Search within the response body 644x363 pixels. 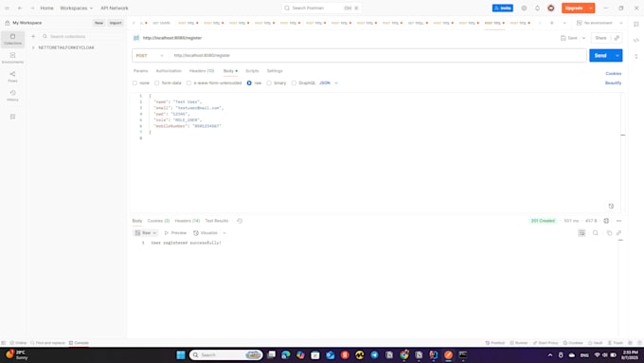pyautogui.click(x=595, y=233)
